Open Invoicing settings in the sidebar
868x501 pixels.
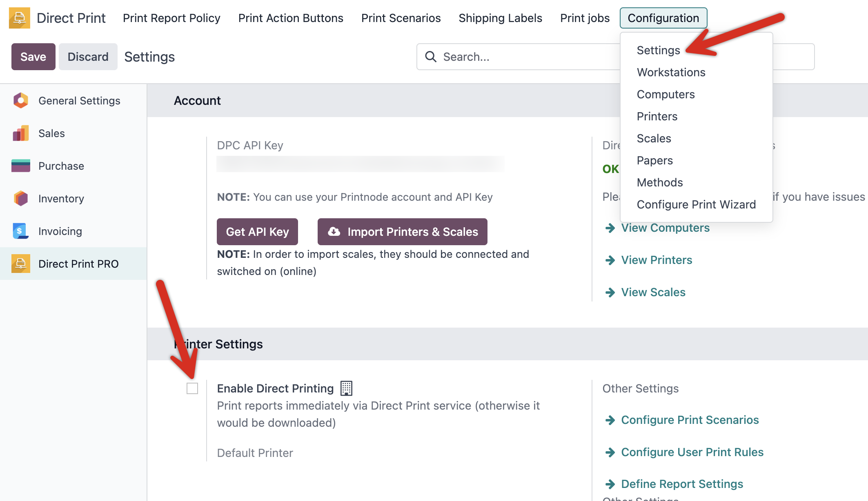[73, 231]
